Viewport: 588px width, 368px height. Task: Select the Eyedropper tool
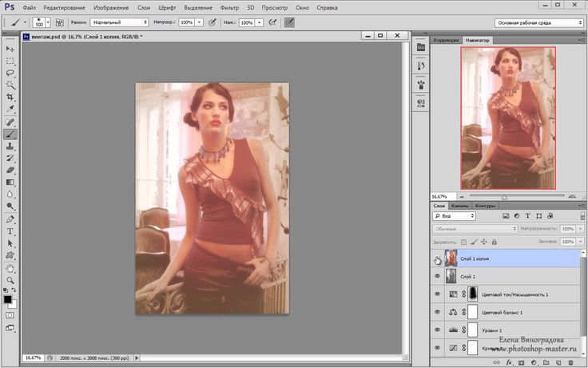[10, 108]
